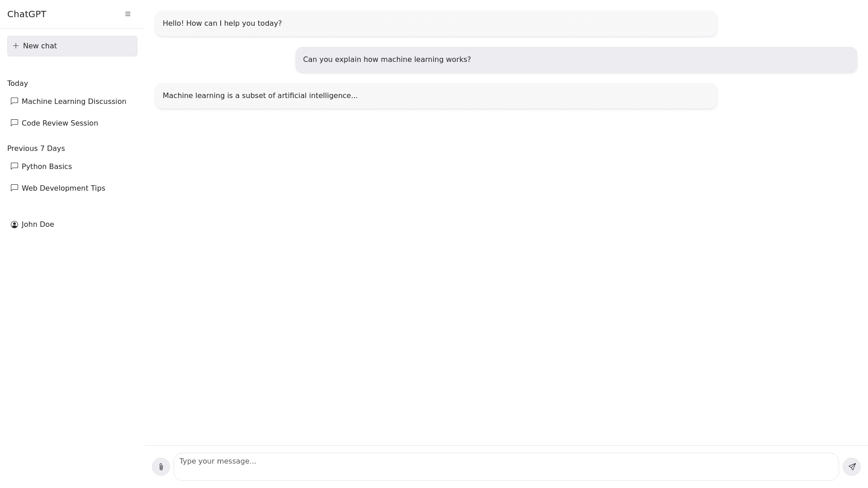Start a New chat

tap(72, 46)
